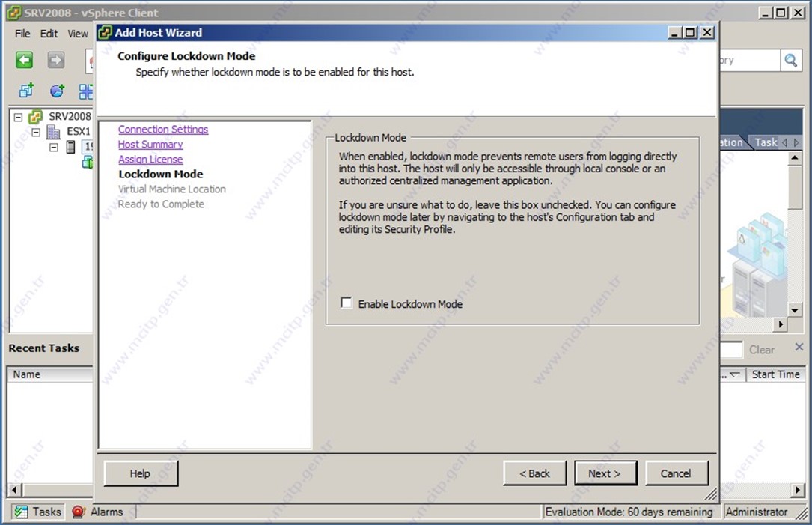This screenshot has height=525, width=812.
Task: Click the host server icon under ESX1
Action: [x=70, y=148]
